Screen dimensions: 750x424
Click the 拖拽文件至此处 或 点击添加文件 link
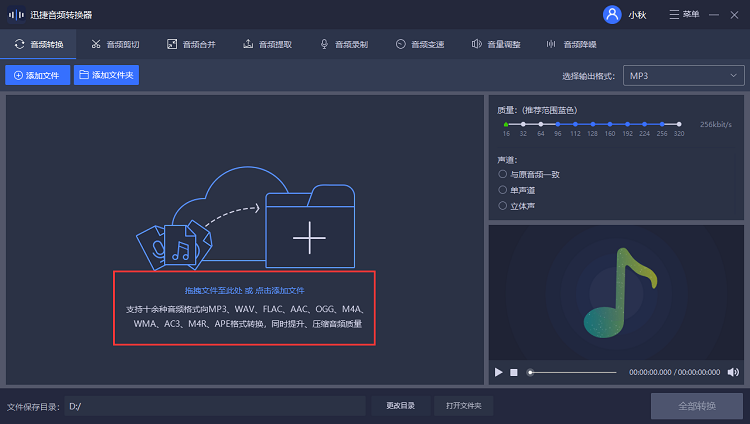244,290
